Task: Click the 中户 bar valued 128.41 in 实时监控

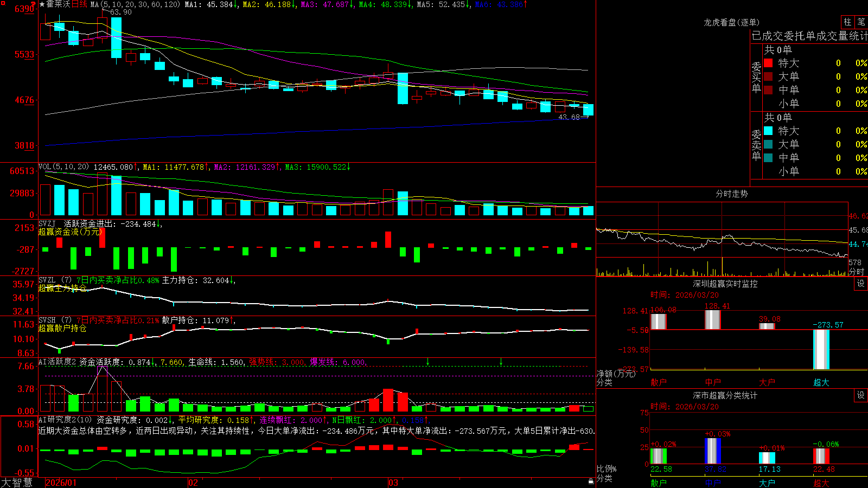Action: coord(712,320)
